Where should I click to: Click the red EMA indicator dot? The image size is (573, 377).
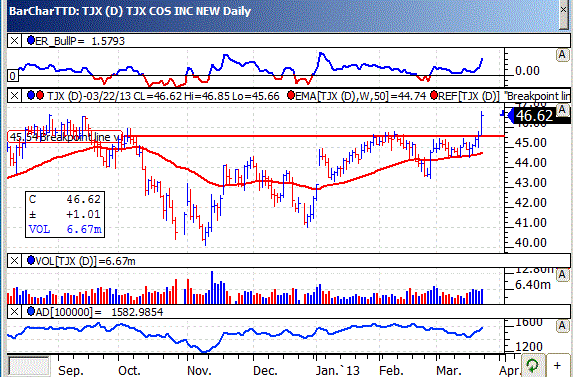[x=291, y=96]
